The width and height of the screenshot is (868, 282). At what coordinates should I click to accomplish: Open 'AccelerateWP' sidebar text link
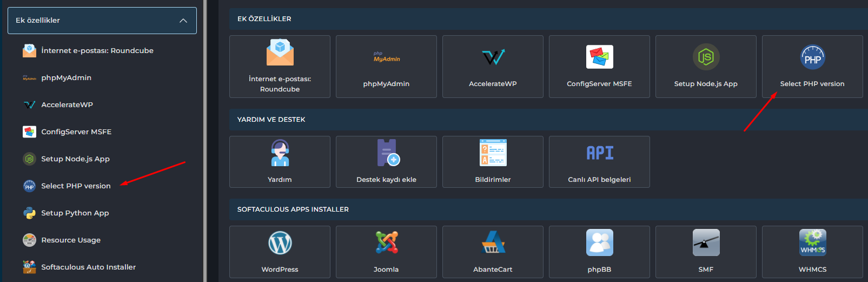pyautogui.click(x=67, y=104)
